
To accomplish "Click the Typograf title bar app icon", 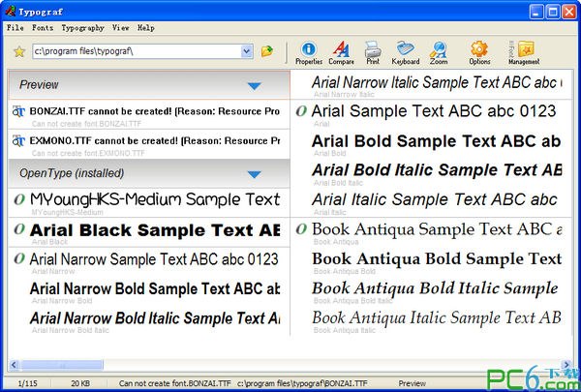I will coord(10,11).
